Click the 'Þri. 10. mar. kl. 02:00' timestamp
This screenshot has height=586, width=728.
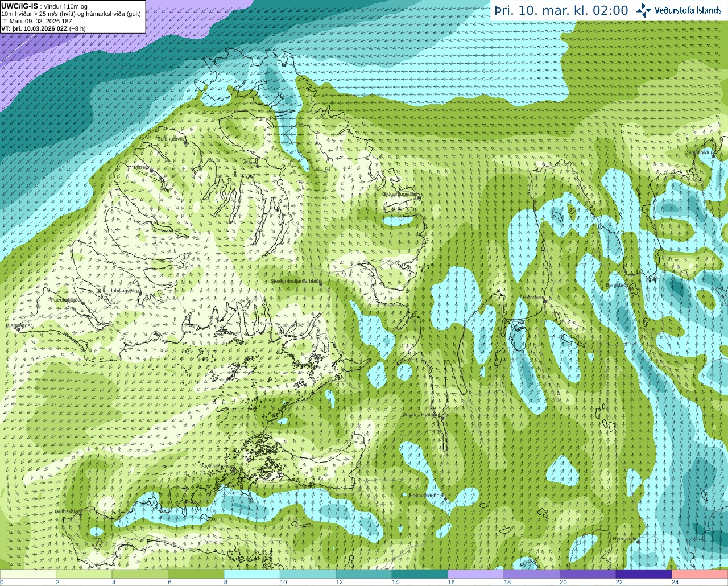[561, 11]
